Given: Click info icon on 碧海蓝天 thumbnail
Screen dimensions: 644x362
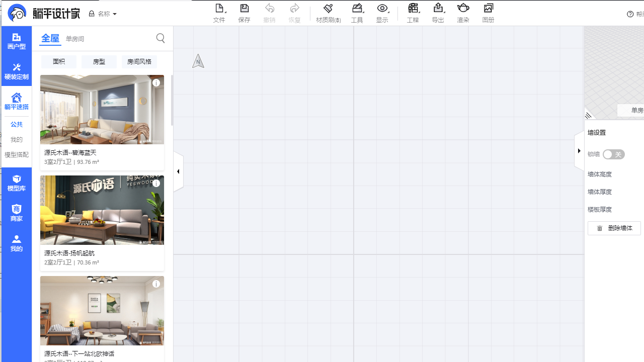Looking at the screenshot, I should point(156,83).
